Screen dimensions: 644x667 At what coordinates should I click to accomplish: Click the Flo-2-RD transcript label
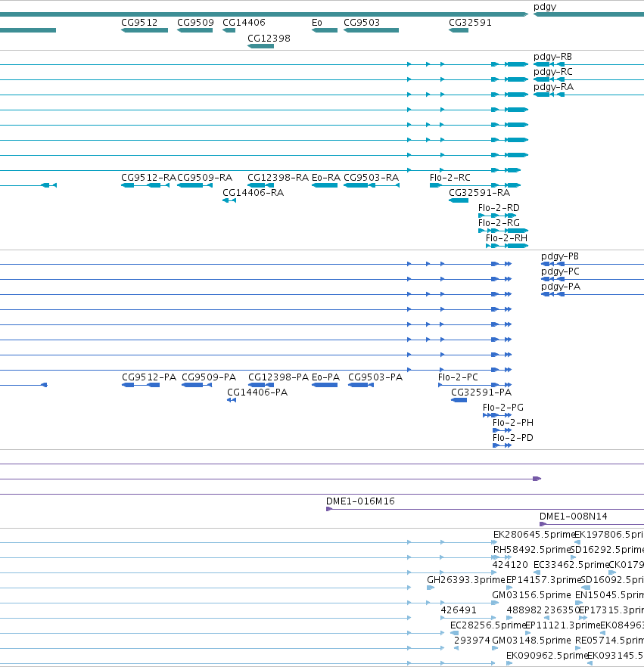click(x=499, y=208)
